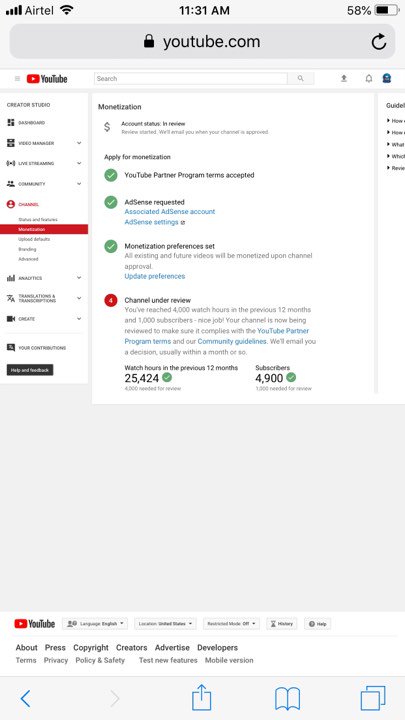Open Safari bookmarks book icon
The height and width of the screenshot is (720, 405).
coord(287,699)
